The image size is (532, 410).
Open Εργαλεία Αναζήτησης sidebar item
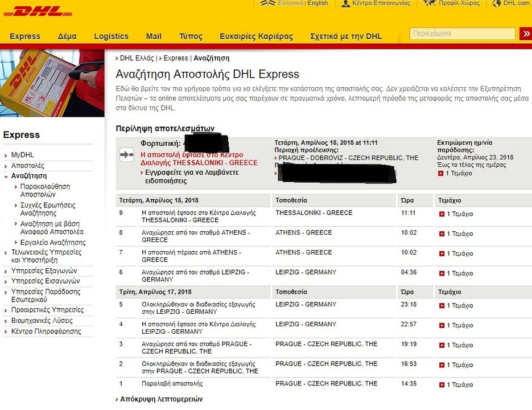[53, 243]
